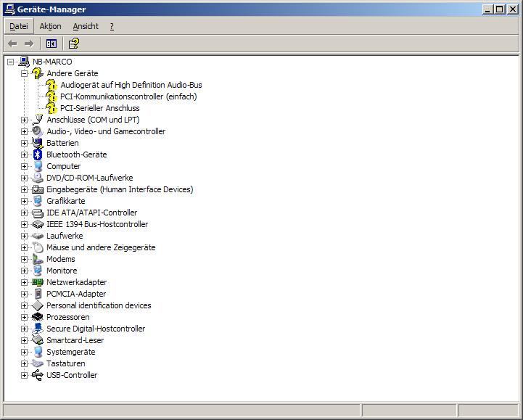Select 'PCI-Kommunikationscontroller (einfach)' text
Image resolution: width=523 pixels, height=420 pixels.
pos(128,96)
